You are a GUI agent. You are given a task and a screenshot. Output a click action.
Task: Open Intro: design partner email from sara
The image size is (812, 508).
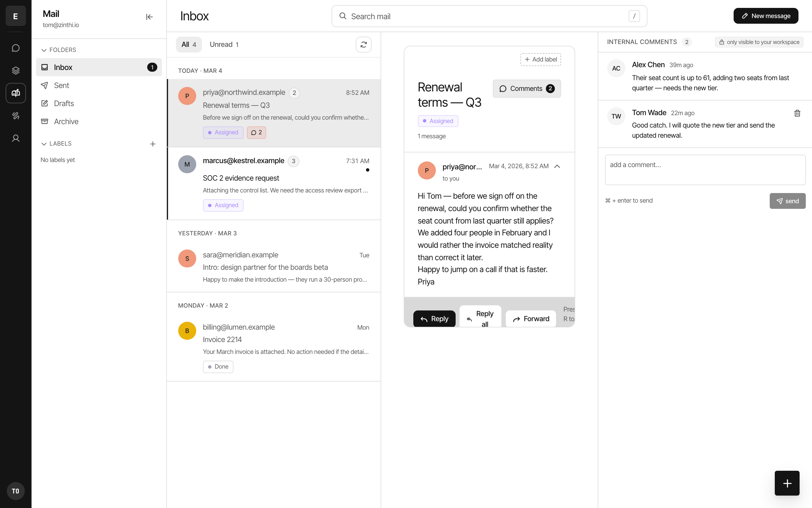274,267
